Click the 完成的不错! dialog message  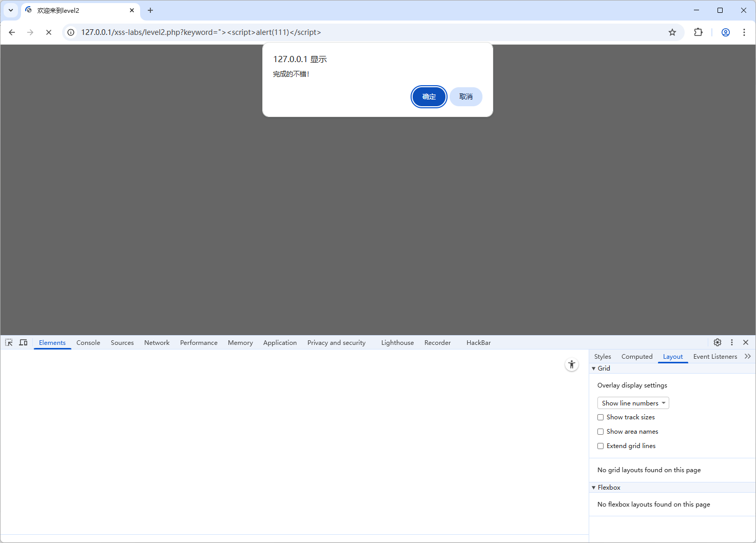(291, 74)
